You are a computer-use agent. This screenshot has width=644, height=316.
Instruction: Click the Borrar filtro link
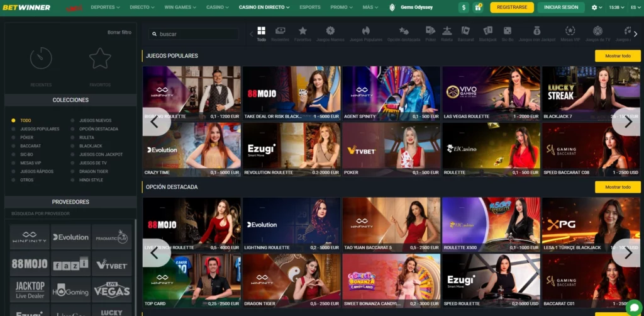pos(119,32)
